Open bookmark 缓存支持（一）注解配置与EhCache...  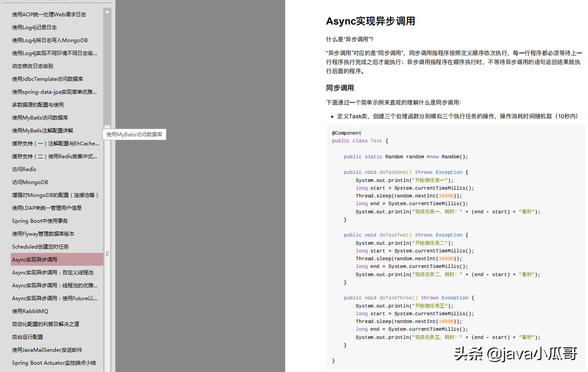click(x=56, y=143)
